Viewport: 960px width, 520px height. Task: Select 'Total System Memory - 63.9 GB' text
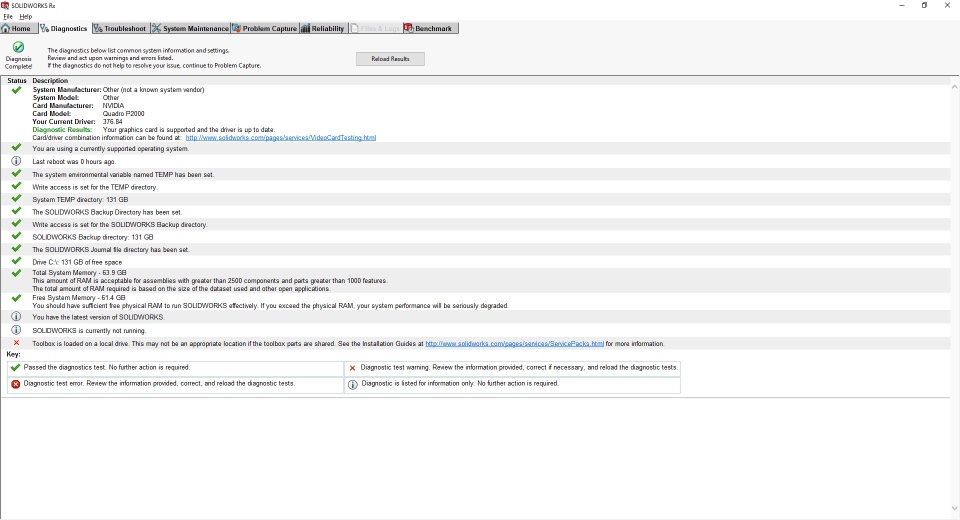tap(79, 273)
